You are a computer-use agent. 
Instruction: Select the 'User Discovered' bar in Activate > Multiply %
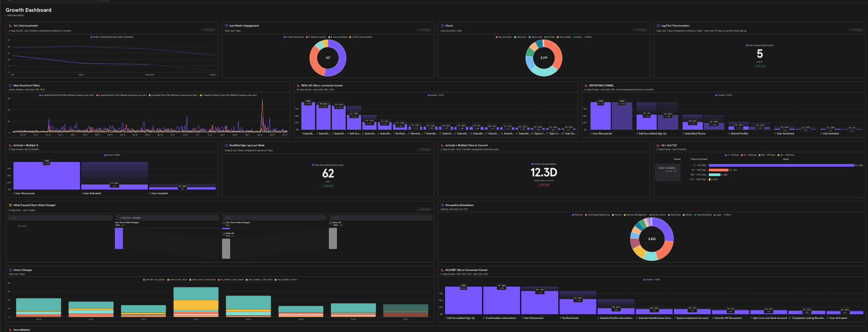47,176
